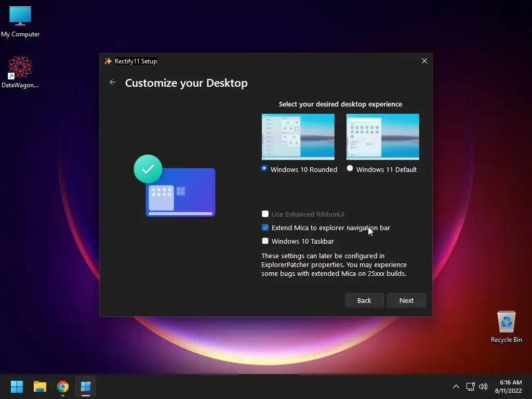Select the Windows 10 Rounded radio button
Screen dimensions: 532x399
click(x=264, y=169)
